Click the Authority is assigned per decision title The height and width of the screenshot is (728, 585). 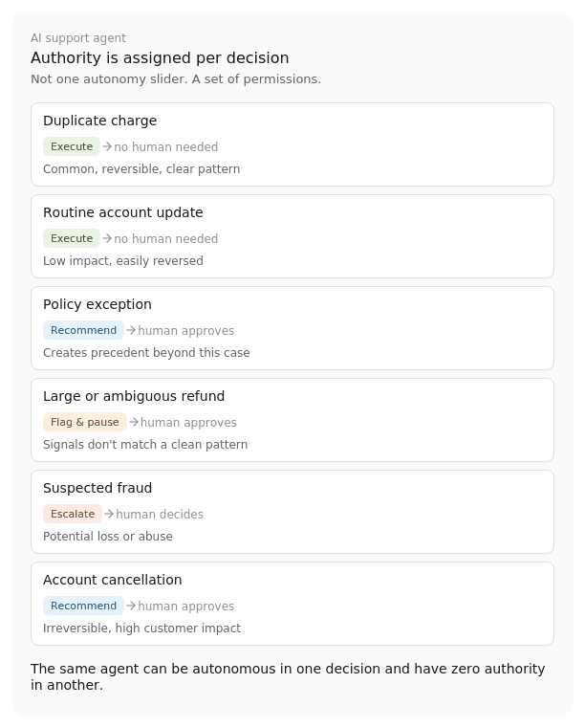click(x=160, y=58)
